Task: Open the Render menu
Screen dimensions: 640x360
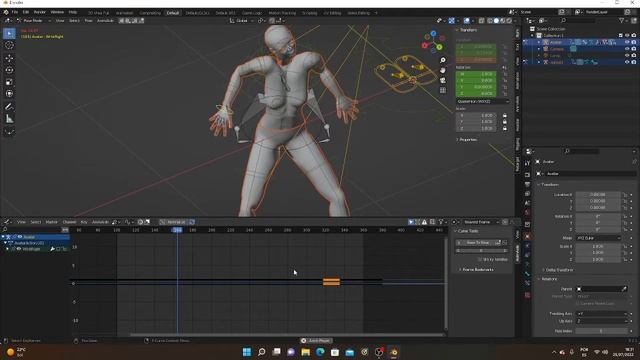Action: [x=40, y=12]
